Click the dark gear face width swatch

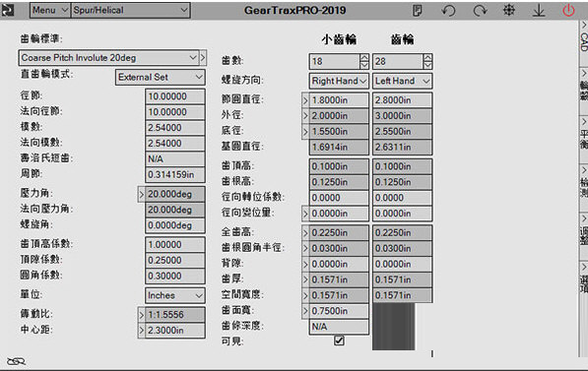tap(394, 327)
